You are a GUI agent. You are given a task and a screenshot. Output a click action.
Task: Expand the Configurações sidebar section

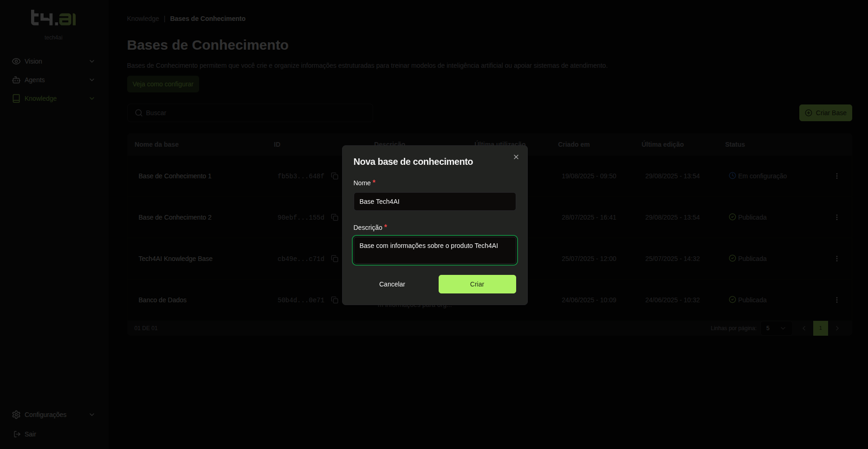click(53, 415)
